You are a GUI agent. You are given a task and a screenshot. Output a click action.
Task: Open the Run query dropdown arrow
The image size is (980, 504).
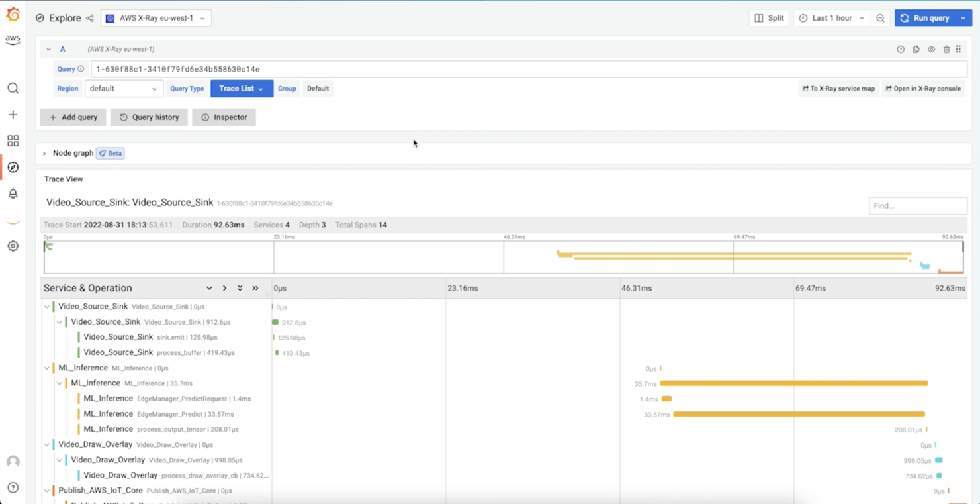coord(963,18)
